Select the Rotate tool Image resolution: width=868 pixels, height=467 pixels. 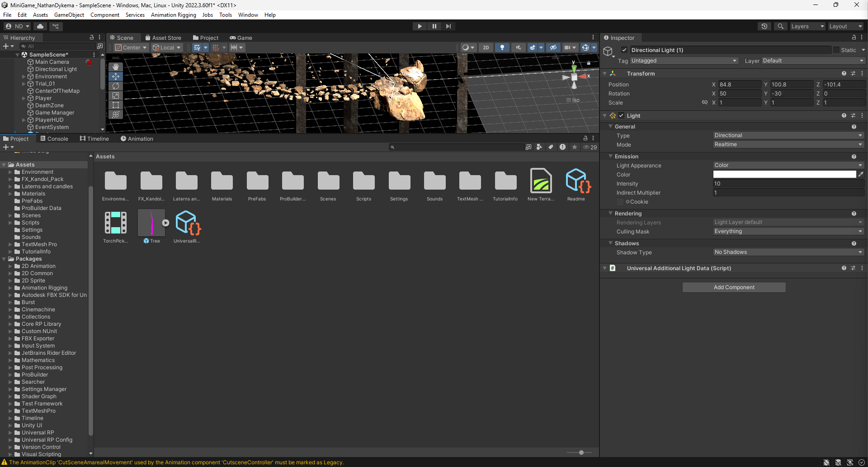coord(116,86)
